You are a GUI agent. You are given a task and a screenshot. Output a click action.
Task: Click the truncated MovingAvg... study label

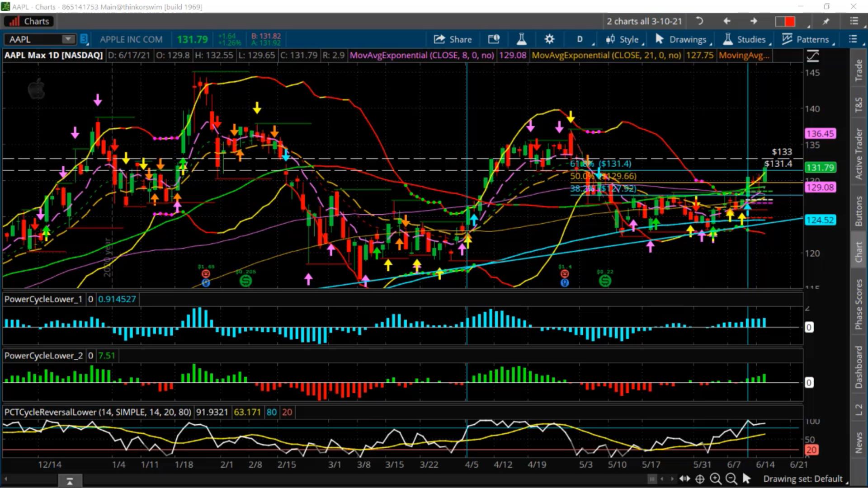(744, 55)
